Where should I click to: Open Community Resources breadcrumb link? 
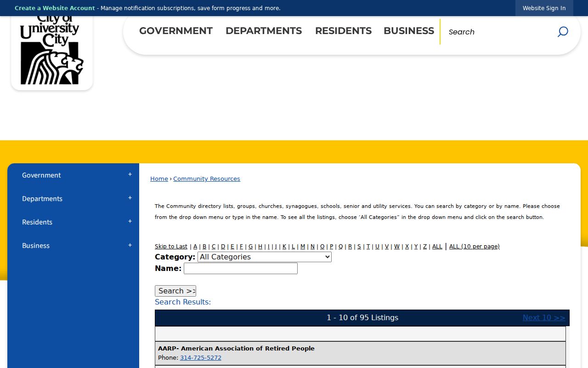[x=207, y=179]
